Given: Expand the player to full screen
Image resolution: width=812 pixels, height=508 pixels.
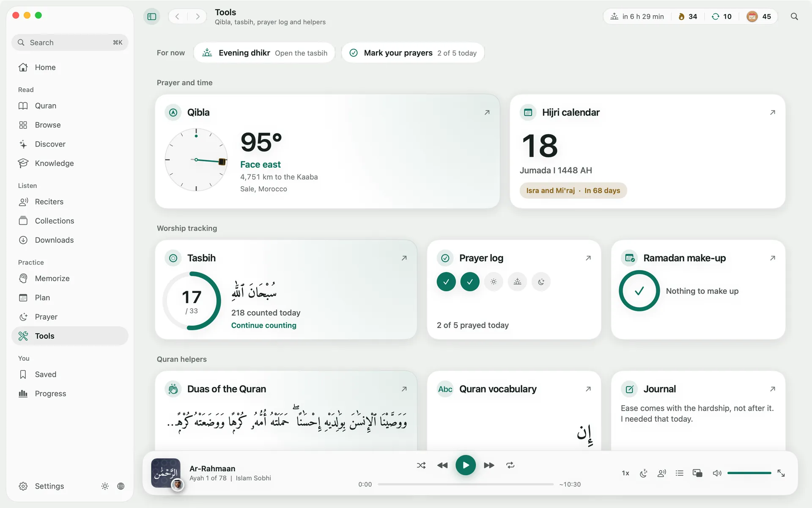Looking at the screenshot, I should 781,473.
